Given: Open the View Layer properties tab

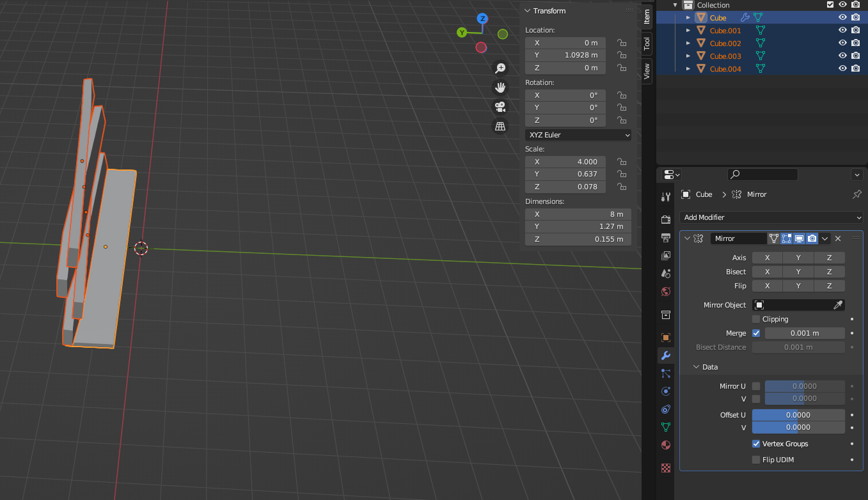Looking at the screenshot, I should click(x=666, y=255).
